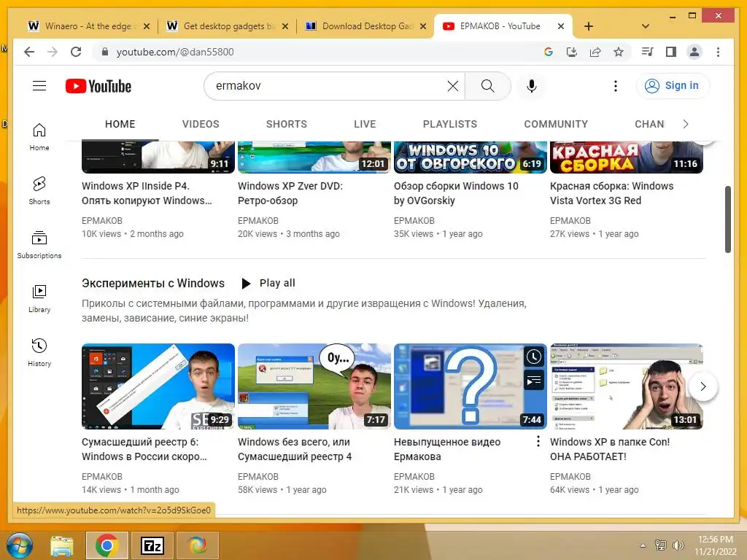Switch to SHORTS channel tab
Image resolution: width=747 pixels, height=560 pixels.
click(286, 124)
